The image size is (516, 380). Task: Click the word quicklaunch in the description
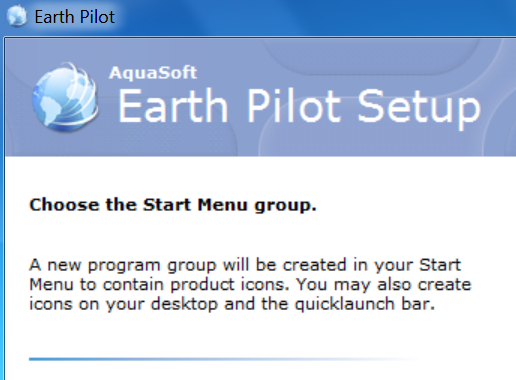tap(345, 305)
